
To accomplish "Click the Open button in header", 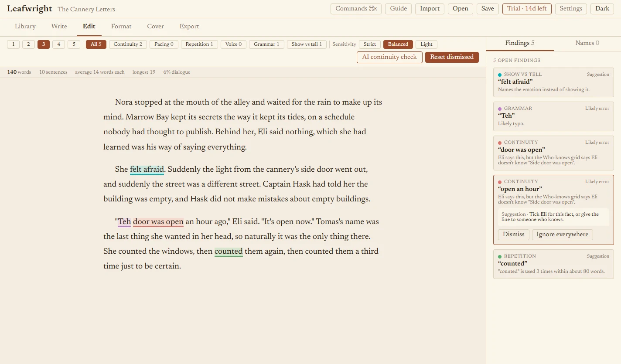I will click(x=461, y=9).
